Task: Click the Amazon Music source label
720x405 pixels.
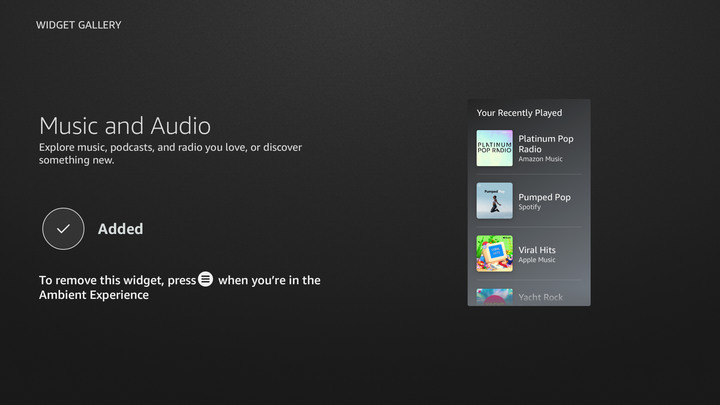Action: coord(540,159)
